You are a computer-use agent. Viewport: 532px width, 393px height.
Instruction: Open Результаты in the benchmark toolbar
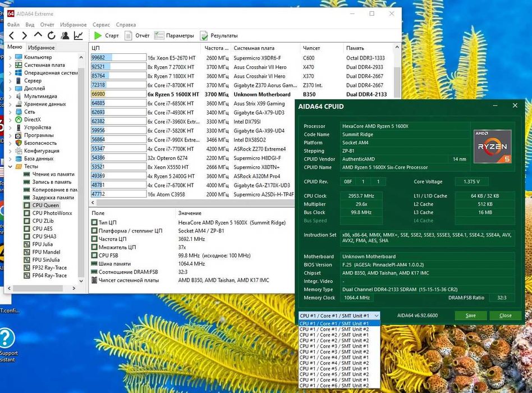click(219, 35)
